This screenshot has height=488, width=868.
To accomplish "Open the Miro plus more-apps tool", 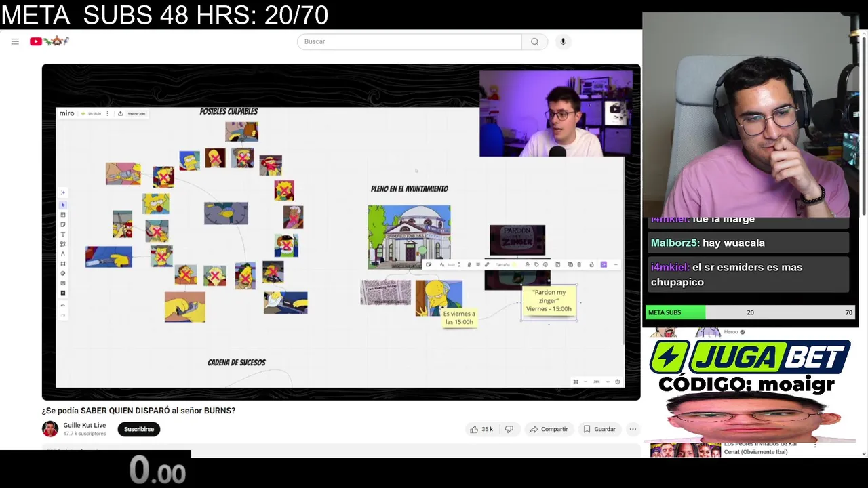I will pos(63,293).
